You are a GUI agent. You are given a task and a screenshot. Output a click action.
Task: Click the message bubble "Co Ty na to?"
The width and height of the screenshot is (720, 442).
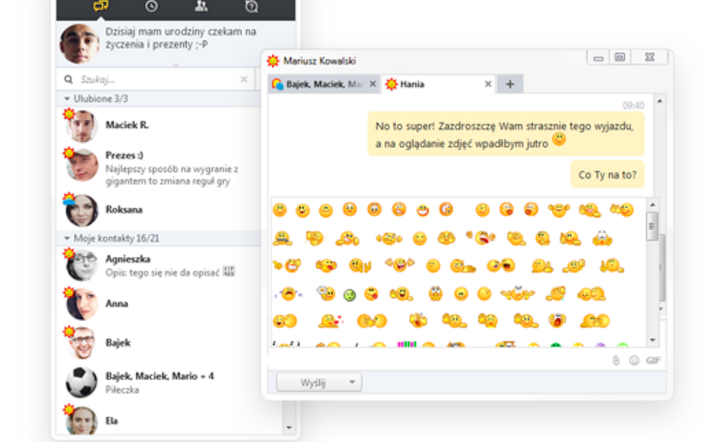tap(608, 174)
